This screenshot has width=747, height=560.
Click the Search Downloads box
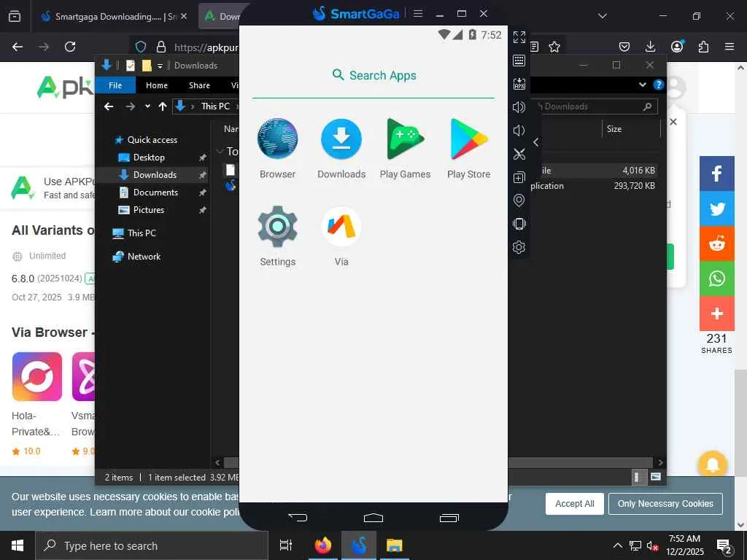(594, 106)
